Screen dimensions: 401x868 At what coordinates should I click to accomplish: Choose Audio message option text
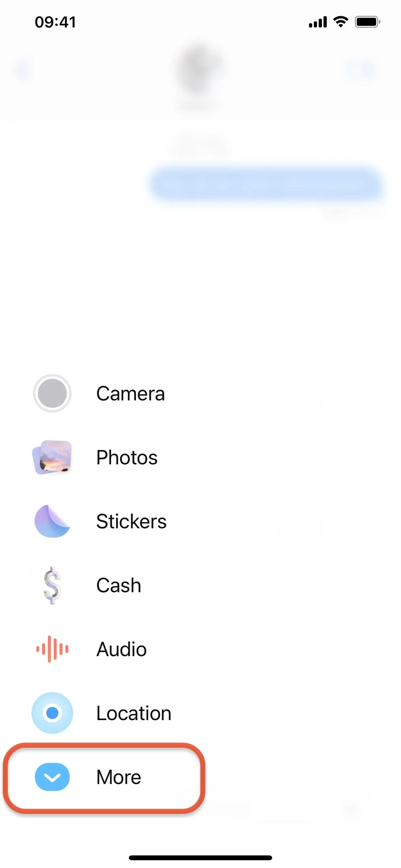(x=121, y=649)
